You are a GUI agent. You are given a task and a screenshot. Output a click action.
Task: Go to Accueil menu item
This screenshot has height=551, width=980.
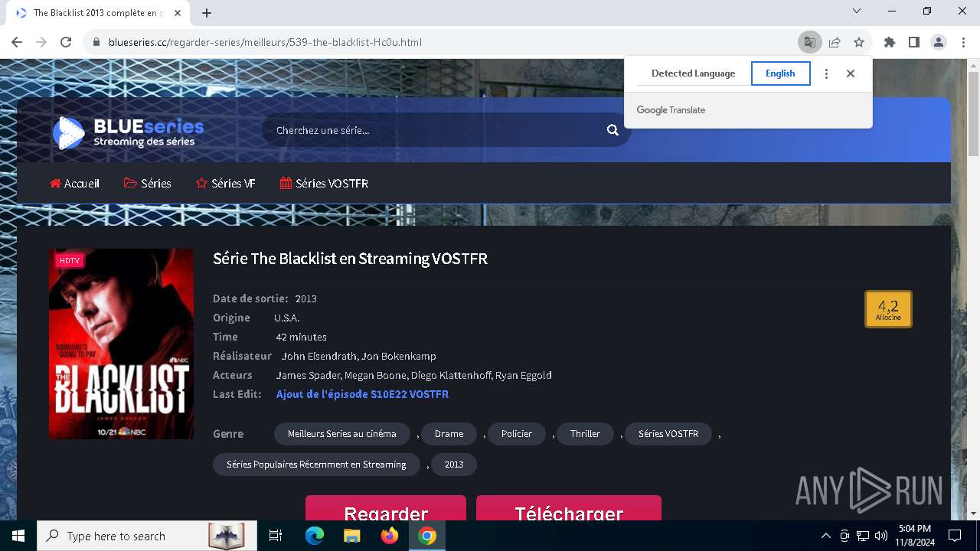tap(75, 184)
